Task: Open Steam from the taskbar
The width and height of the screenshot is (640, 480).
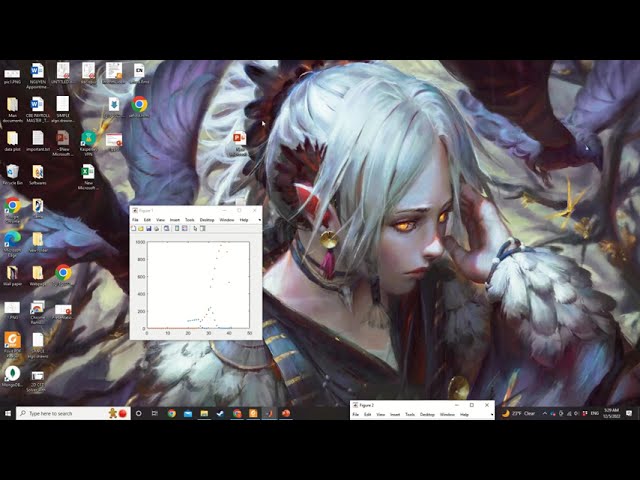Action: pos(220,413)
